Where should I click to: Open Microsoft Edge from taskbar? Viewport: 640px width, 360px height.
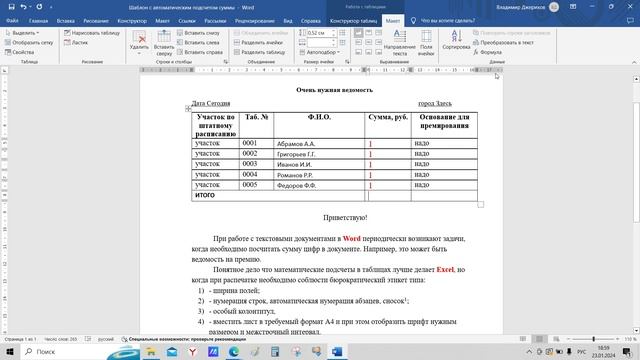tap(234, 351)
